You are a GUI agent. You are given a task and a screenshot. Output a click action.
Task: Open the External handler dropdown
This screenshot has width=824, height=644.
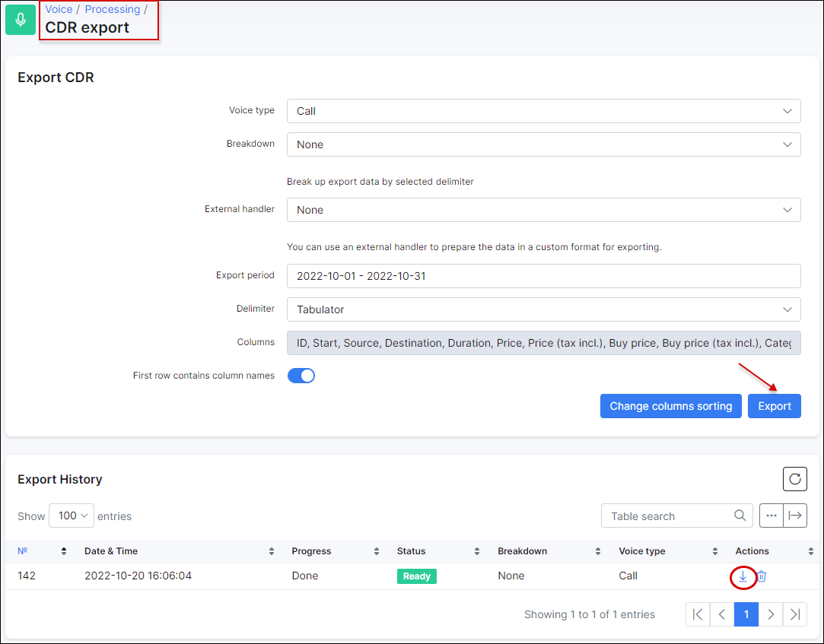544,210
